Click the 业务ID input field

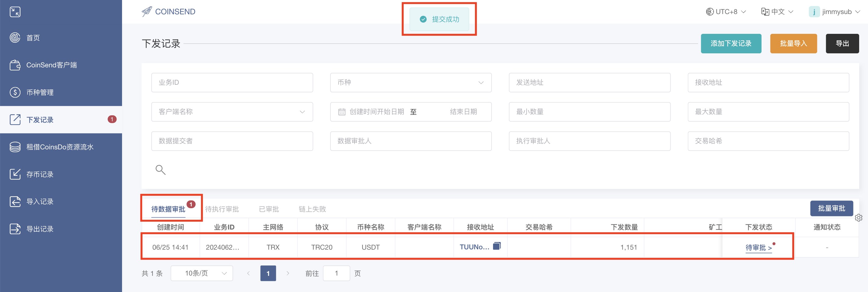click(x=232, y=83)
